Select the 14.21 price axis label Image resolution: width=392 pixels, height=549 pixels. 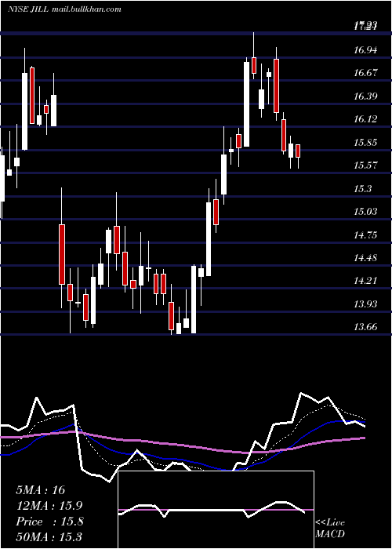(365, 281)
